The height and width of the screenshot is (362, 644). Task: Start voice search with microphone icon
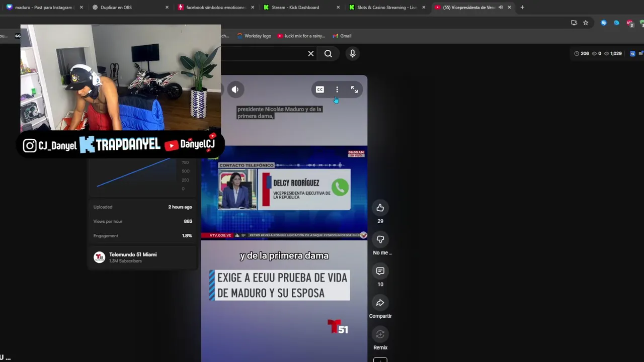[x=353, y=53]
